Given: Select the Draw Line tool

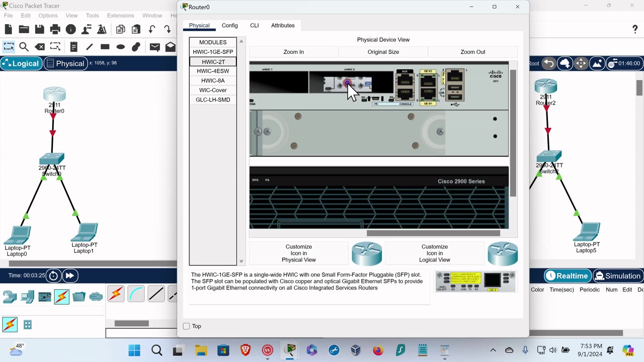Looking at the screenshot, I should pyautogui.click(x=89, y=47).
